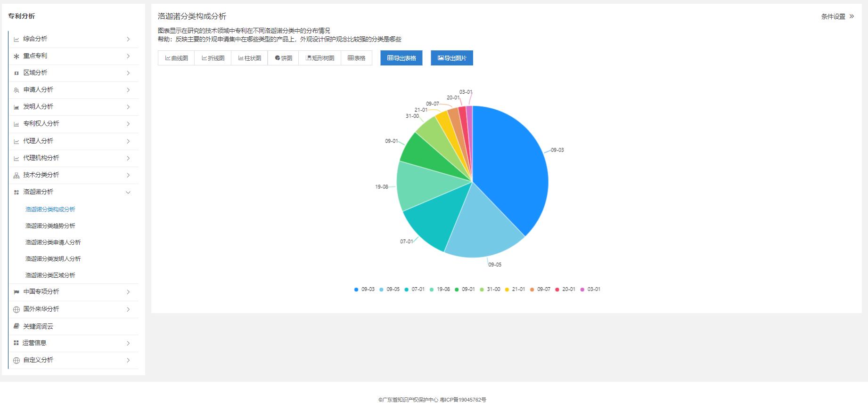Toggle 31-00 legend item
Screen dimensions: 868x403
point(490,290)
